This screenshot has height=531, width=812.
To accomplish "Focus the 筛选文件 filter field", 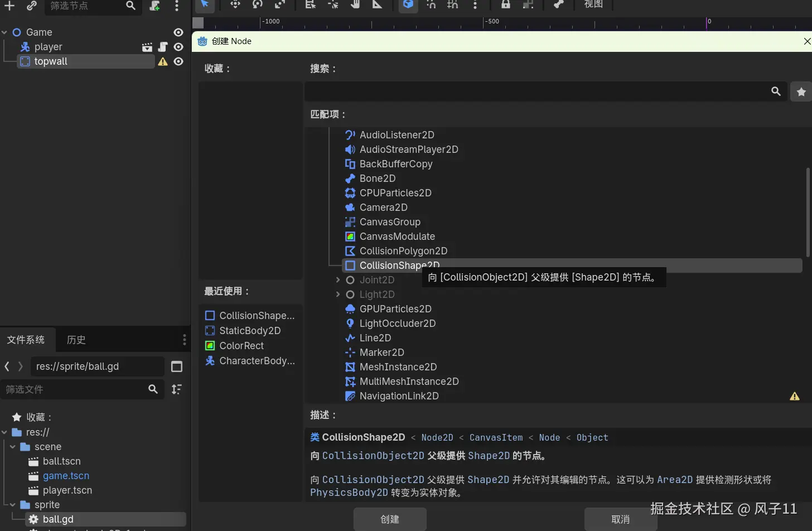I will (x=82, y=389).
